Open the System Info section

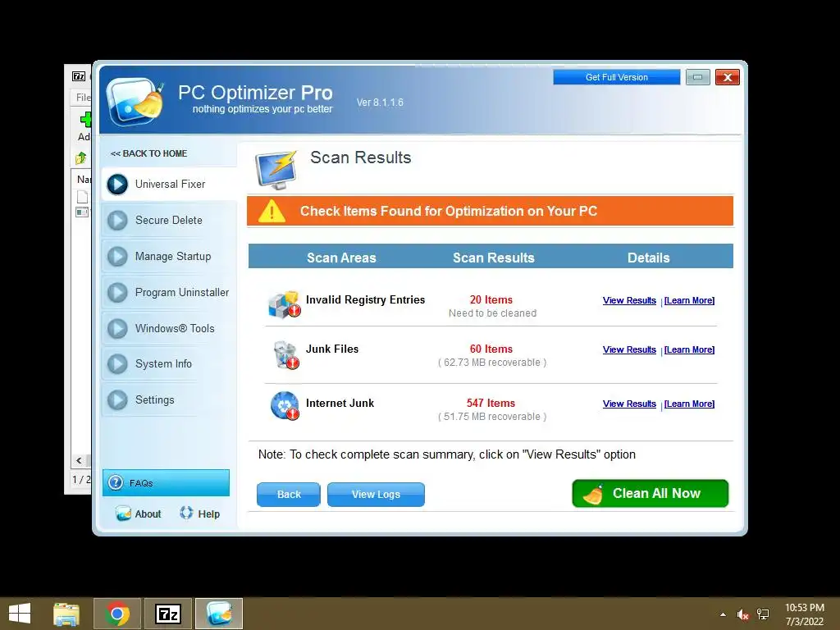(169, 363)
